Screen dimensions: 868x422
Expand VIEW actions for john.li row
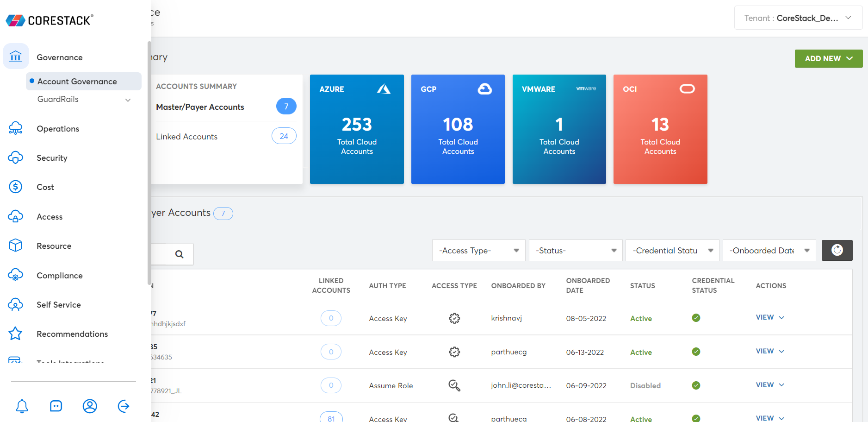(770, 385)
